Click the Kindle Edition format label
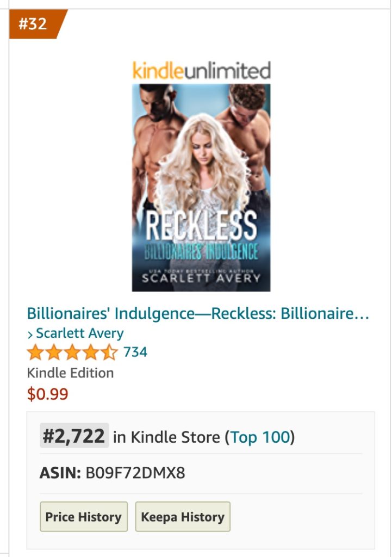 tap(70, 373)
